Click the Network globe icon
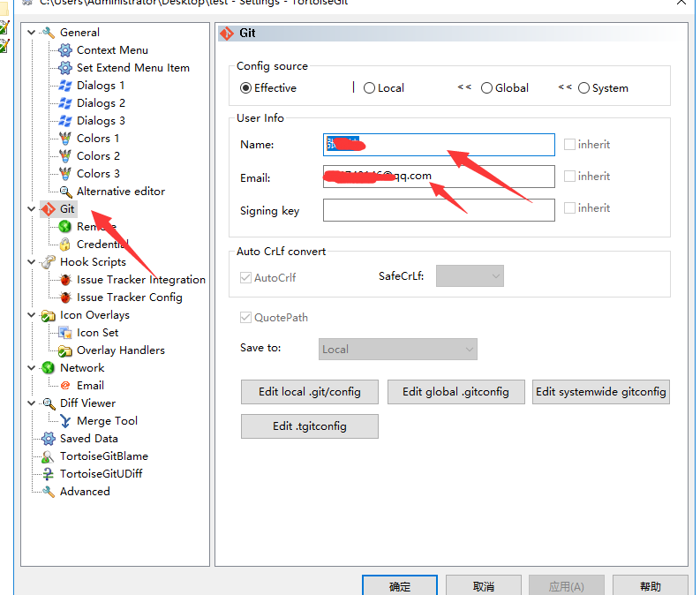Viewport: 700px width, 595px height. click(x=49, y=368)
